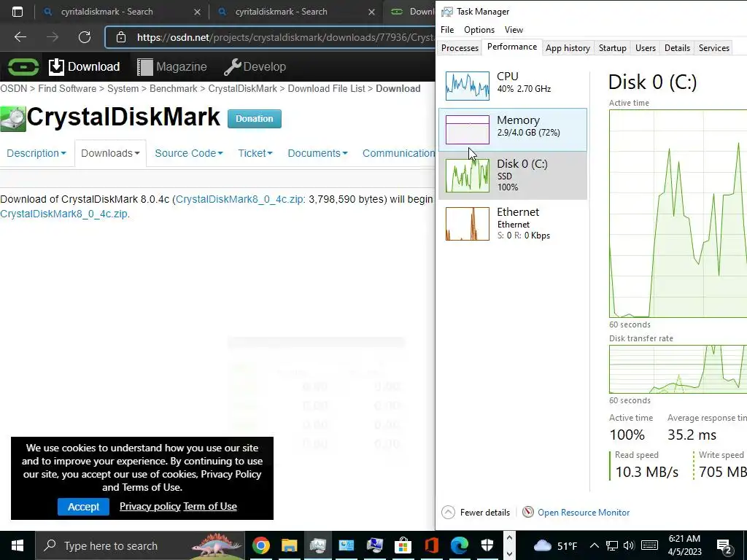Click the Magazine icon in OSDN header

pos(145,66)
